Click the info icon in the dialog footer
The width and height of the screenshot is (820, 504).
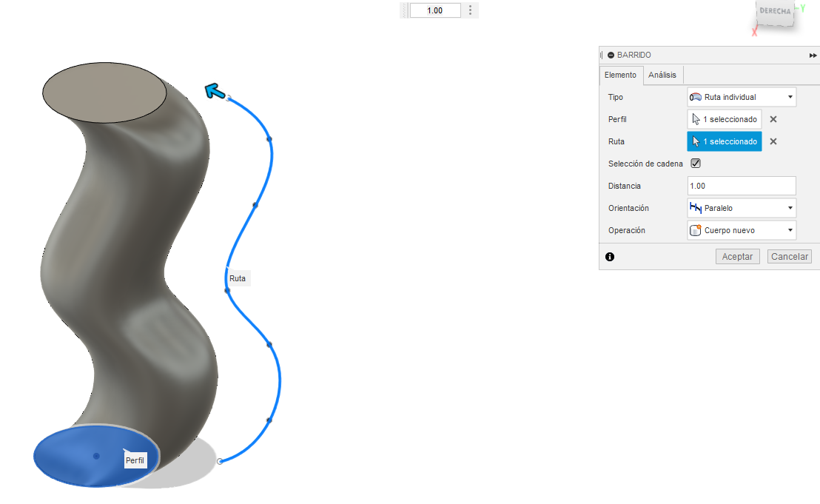pos(610,257)
